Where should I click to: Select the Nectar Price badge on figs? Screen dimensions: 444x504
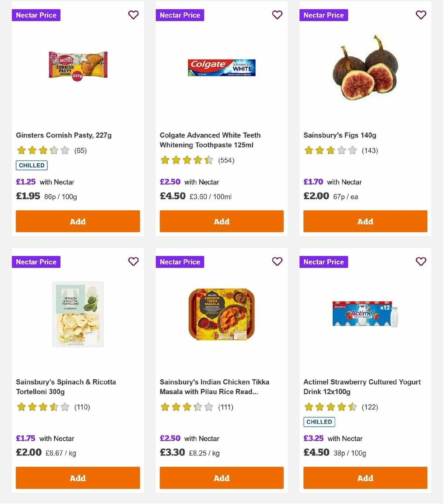(x=323, y=15)
